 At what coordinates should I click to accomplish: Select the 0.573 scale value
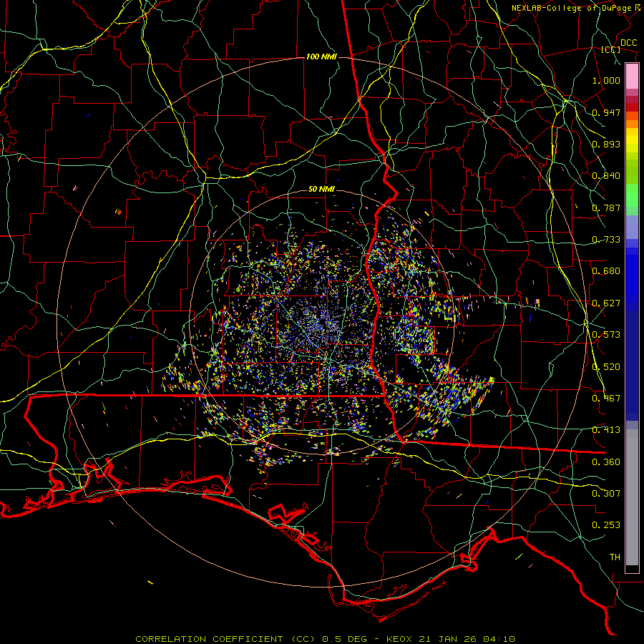click(x=606, y=335)
